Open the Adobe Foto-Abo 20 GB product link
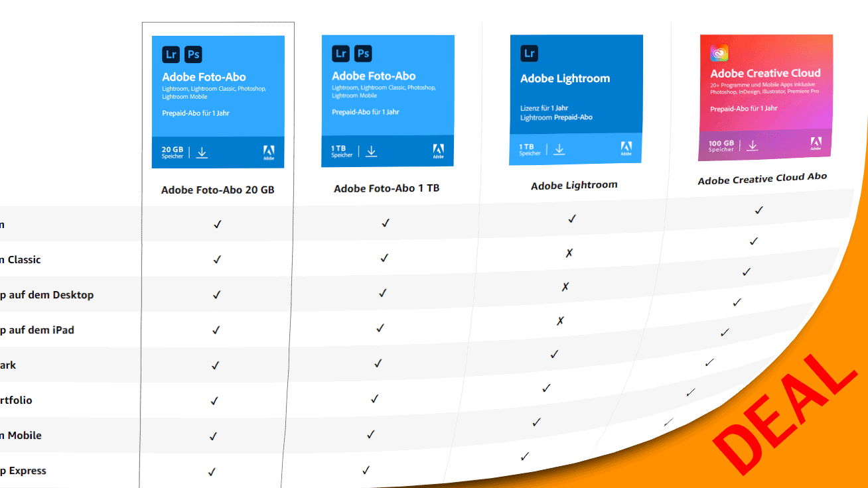The image size is (868, 488). (216, 189)
